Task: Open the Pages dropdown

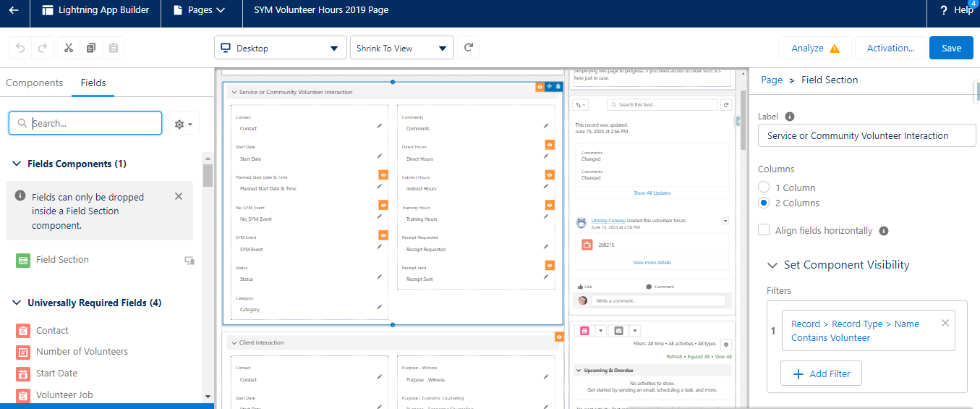Action: pos(200,10)
